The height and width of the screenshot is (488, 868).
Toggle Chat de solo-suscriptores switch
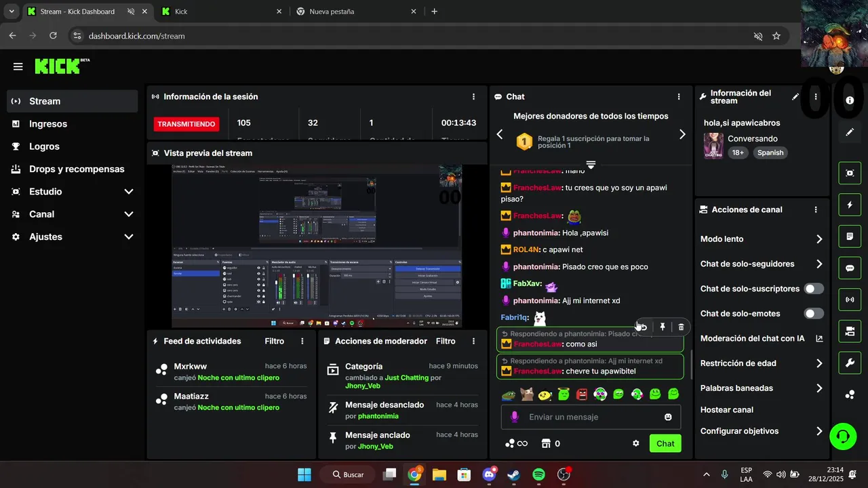point(814,289)
